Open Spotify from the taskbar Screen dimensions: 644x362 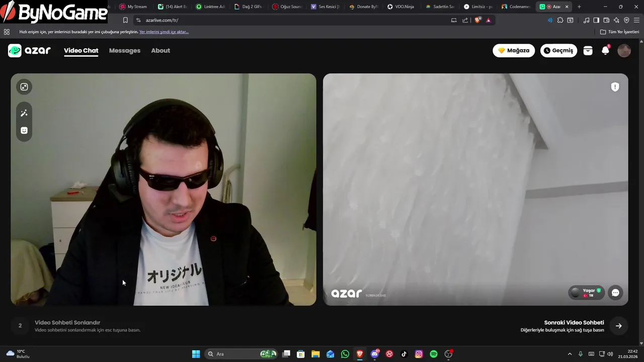click(x=434, y=354)
